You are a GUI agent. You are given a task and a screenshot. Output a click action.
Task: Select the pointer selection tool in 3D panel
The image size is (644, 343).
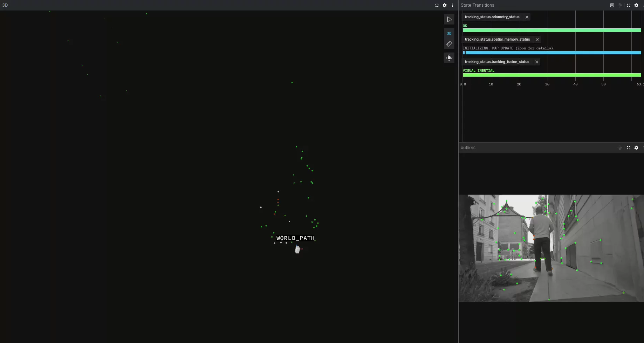coord(450,19)
